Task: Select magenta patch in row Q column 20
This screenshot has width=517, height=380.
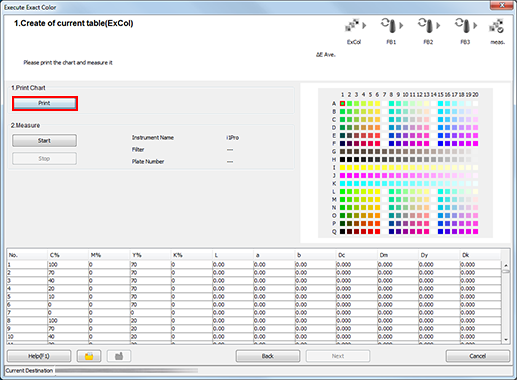Action: point(475,232)
